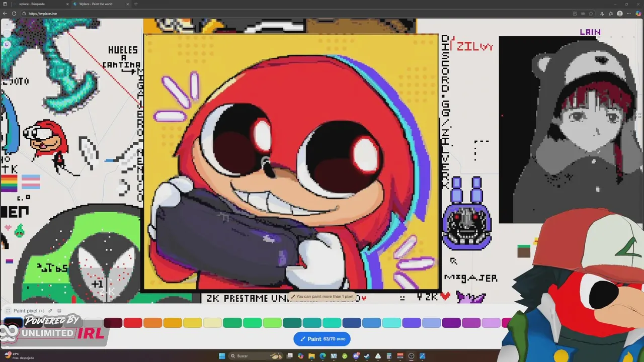Open the browser profile avatar
This screenshot has height=362, width=644.
[x=620, y=14]
